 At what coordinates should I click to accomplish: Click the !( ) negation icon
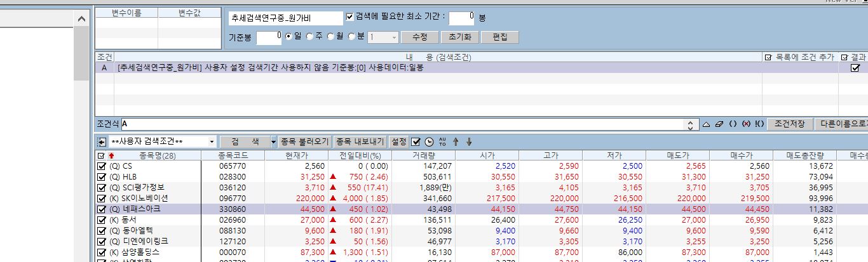coord(759,124)
